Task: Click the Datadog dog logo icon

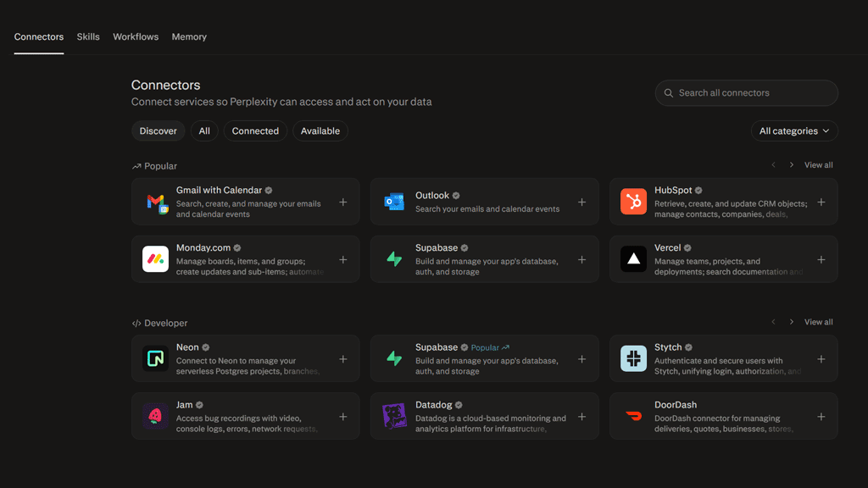Action: pos(394,416)
